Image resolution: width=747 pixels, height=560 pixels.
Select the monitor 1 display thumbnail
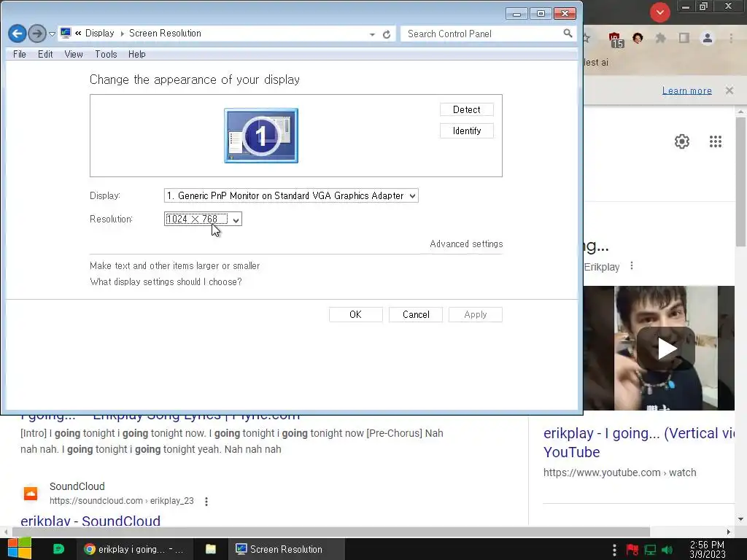(x=261, y=136)
